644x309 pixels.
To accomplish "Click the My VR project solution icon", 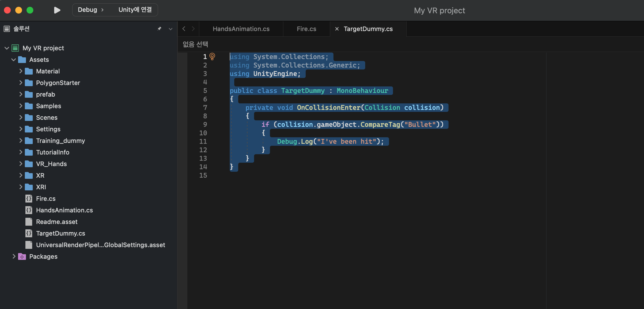I will [x=15, y=48].
